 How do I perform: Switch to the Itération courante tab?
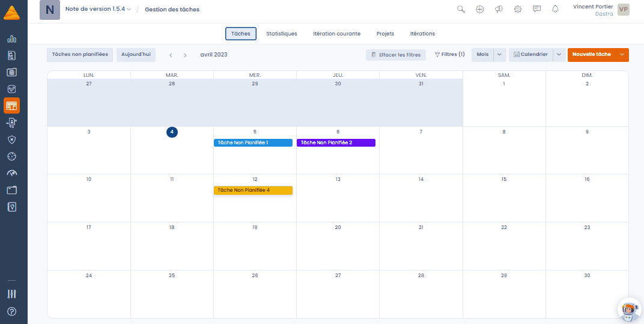(337, 34)
